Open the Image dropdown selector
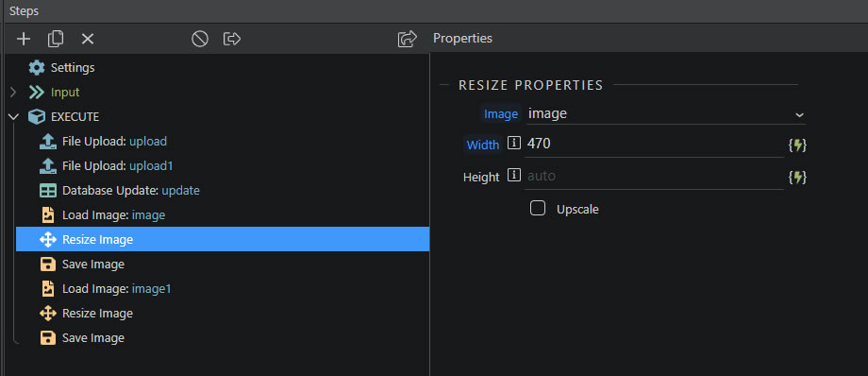Image resolution: width=868 pixels, height=376 pixels. pyautogui.click(x=666, y=114)
